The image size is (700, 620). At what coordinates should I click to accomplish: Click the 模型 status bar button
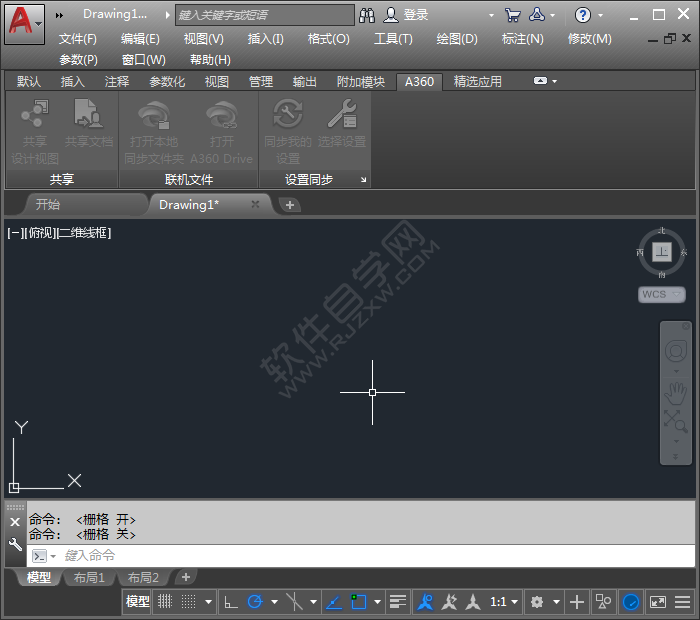(x=138, y=602)
